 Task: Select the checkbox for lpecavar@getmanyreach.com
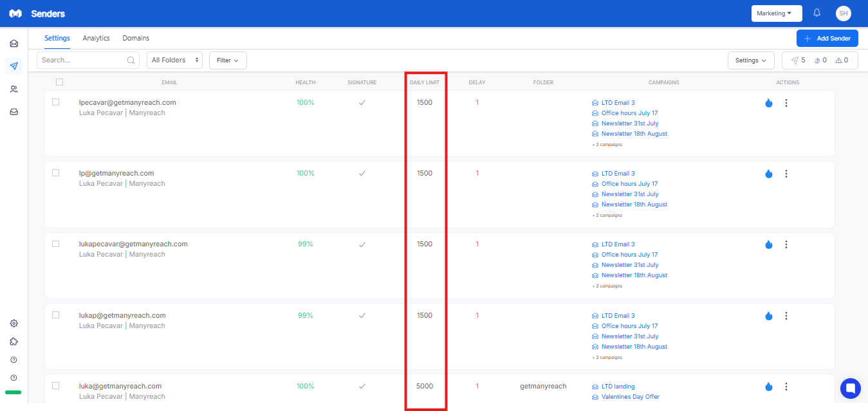(x=55, y=102)
